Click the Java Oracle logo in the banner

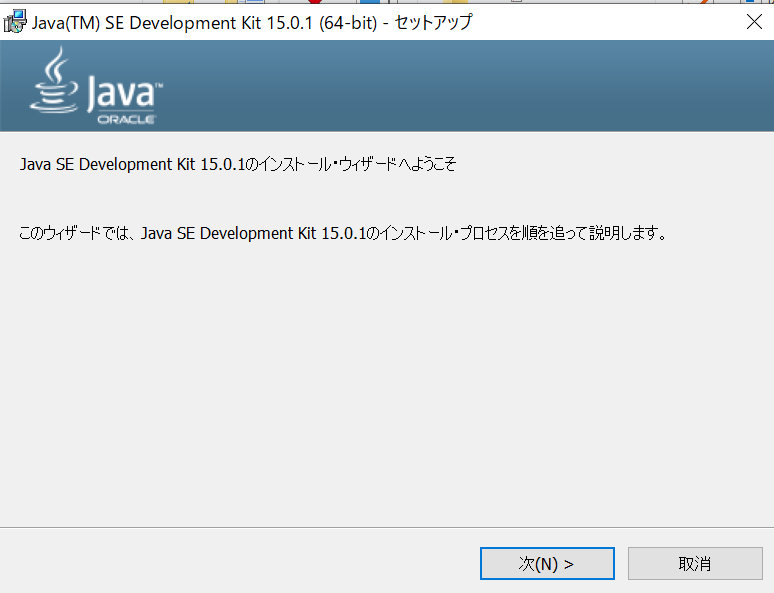pyautogui.click(x=96, y=85)
